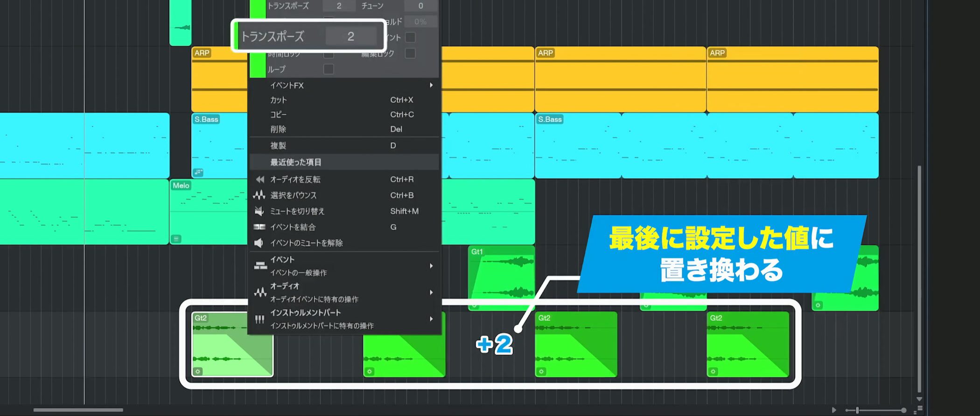980x416 pixels.
Task: Click the 選択をバウンス waveform icon
Action: 259,195
